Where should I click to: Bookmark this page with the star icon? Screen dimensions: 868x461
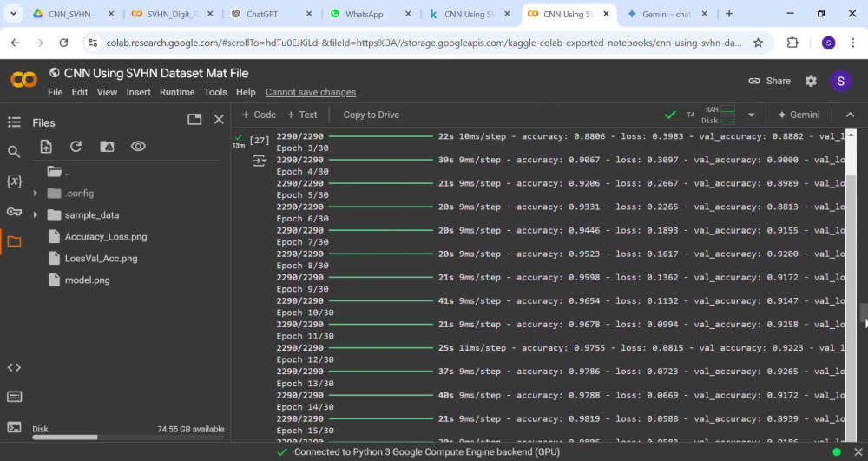coord(758,43)
